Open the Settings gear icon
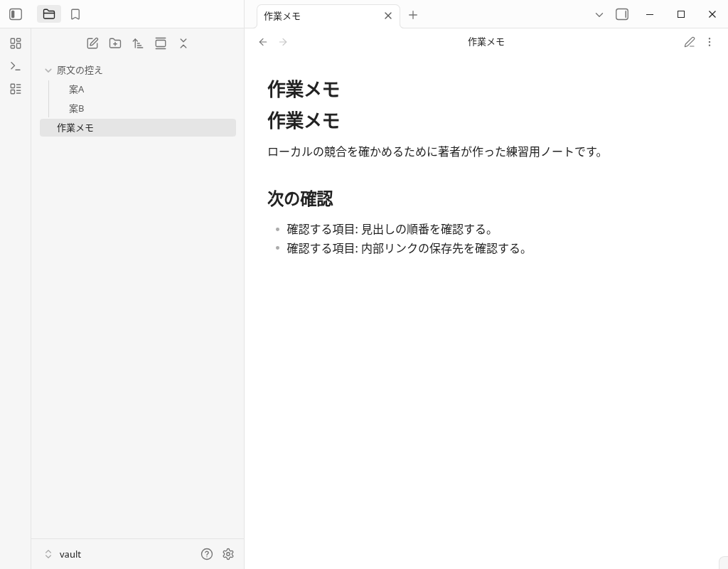 (228, 554)
